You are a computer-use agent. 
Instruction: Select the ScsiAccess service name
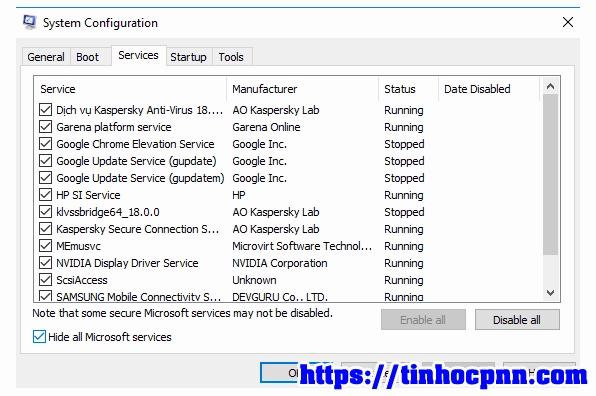[82, 280]
